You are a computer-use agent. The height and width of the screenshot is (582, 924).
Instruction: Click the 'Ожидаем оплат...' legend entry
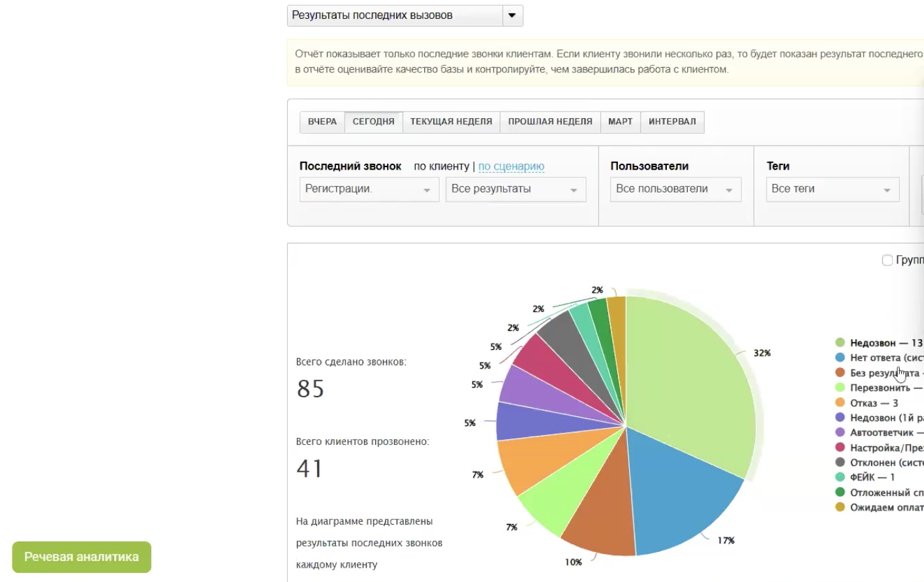(879, 507)
